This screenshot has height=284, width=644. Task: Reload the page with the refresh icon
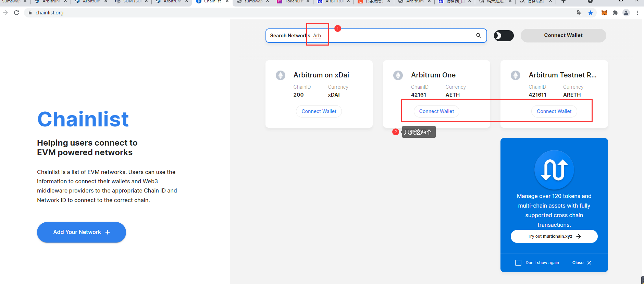pos(16,13)
